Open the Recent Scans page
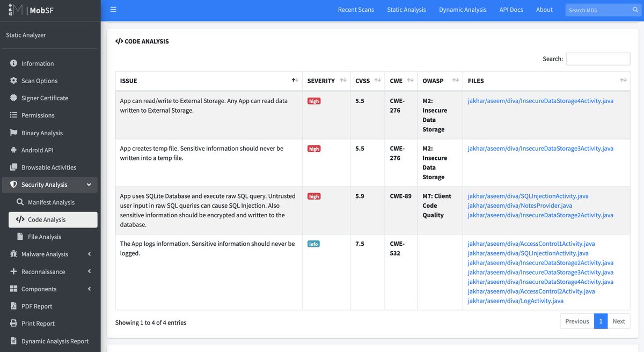Screen dimensions: 644x352 [356, 9]
